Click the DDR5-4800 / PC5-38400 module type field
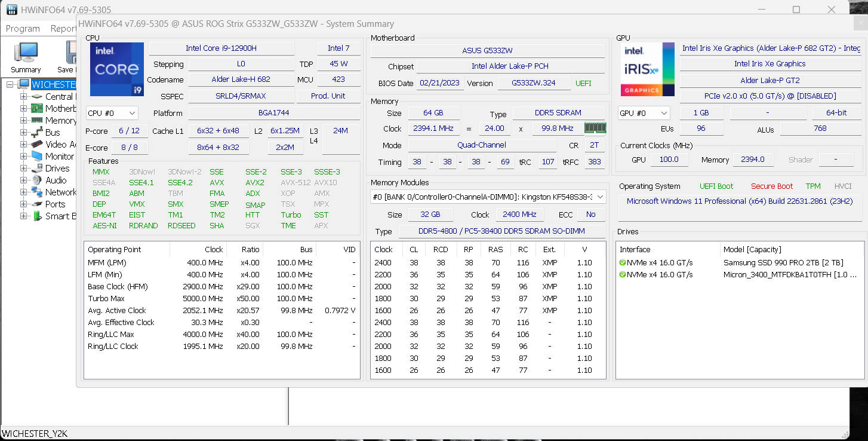This screenshot has width=868, height=441. click(x=501, y=231)
